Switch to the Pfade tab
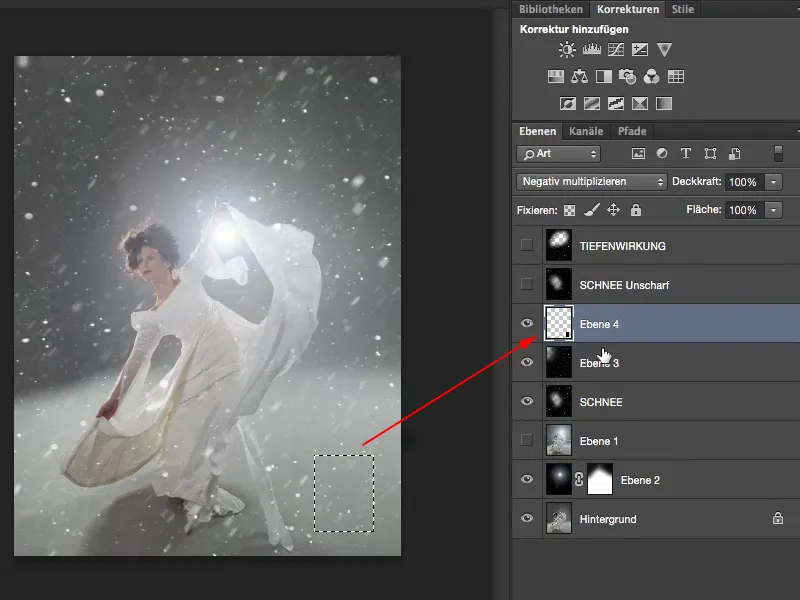800x600 pixels. 632,131
